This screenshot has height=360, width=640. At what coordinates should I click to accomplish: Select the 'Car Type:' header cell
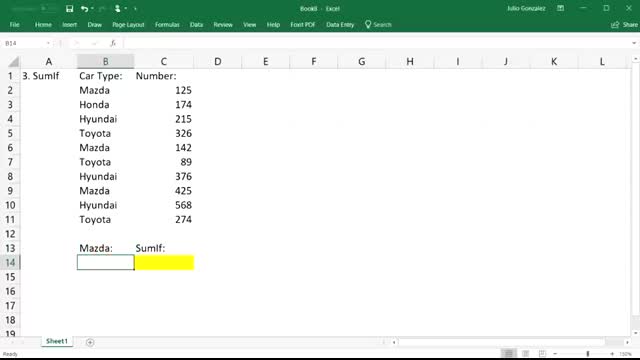(105, 76)
